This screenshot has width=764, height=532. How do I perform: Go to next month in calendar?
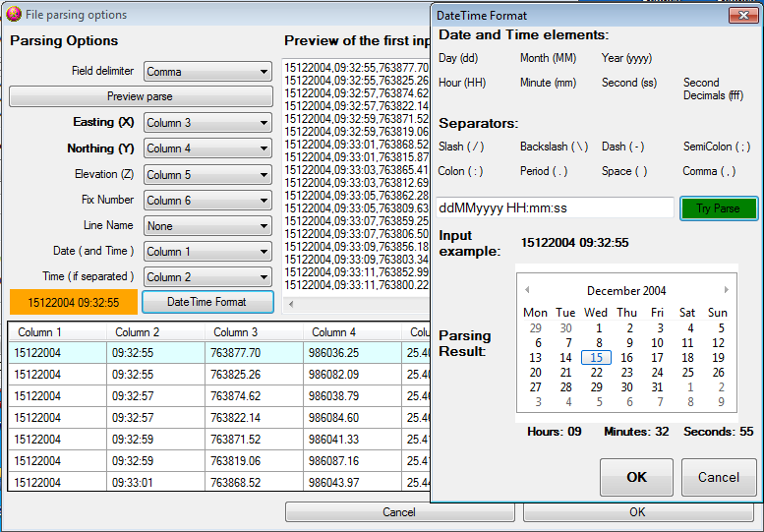(726, 290)
